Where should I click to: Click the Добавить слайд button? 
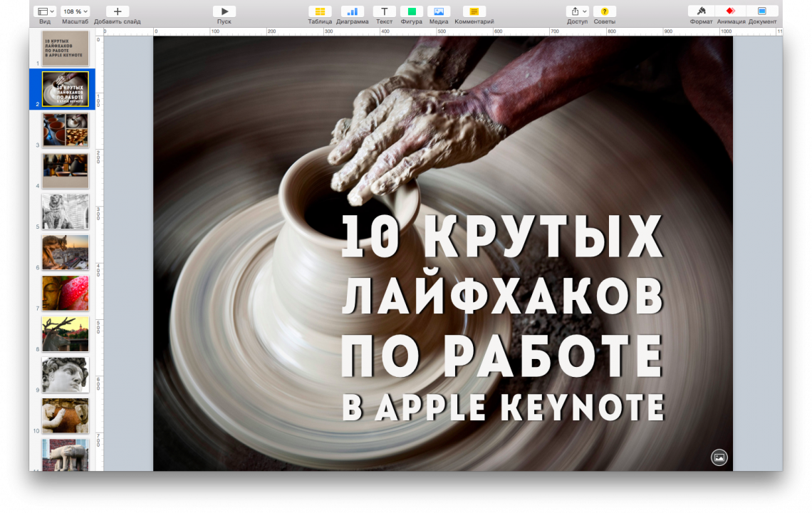(118, 11)
